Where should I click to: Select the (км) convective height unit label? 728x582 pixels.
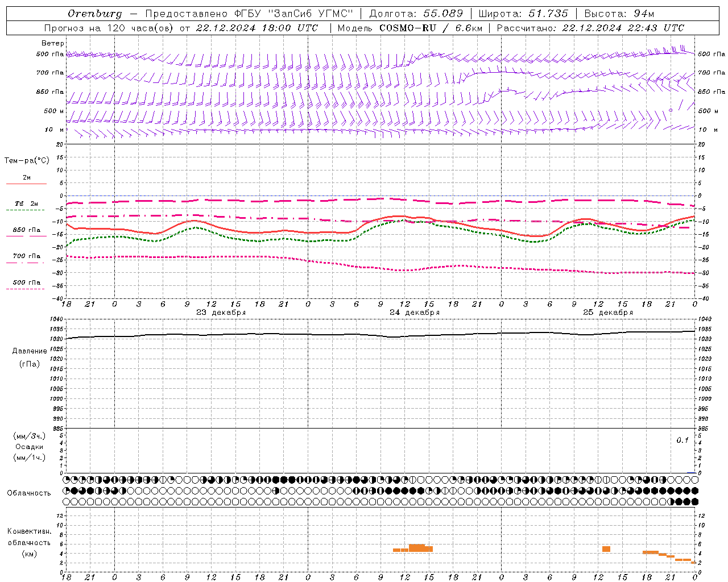coord(29,554)
